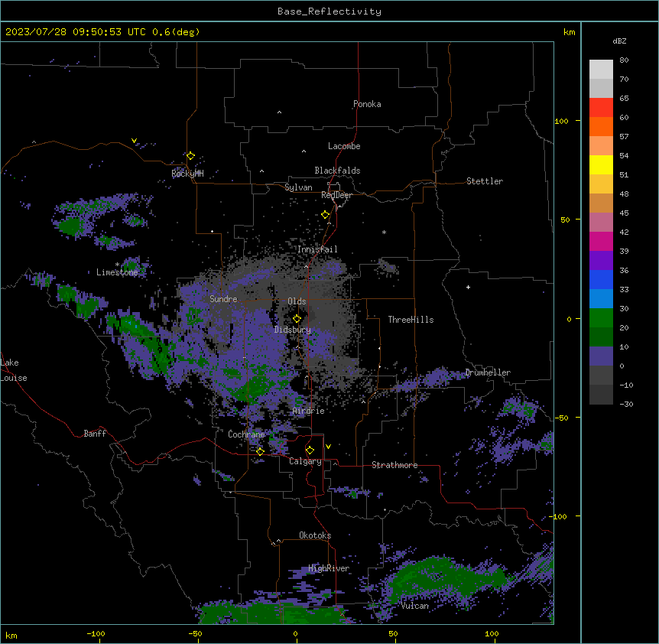Click the Sylvan label
The height and width of the screenshot is (644, 659).
point(298,187)
